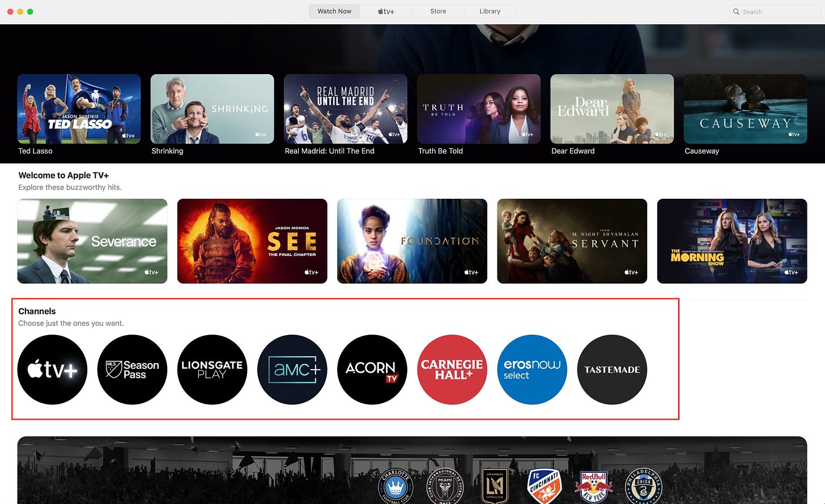Close the TV app window
Image resolution: width=825 pixels, height=504 pixels.
click(x=10, y=11)
